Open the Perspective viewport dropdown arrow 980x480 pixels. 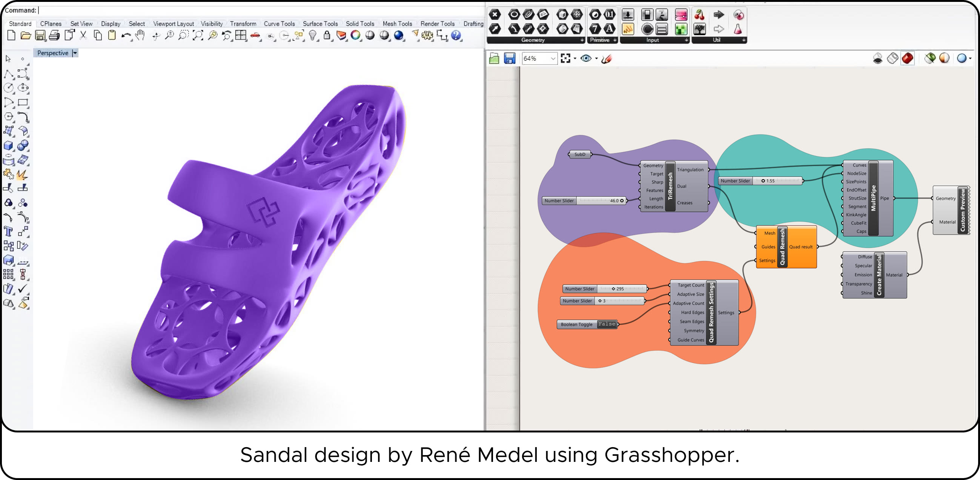[75, 53]
